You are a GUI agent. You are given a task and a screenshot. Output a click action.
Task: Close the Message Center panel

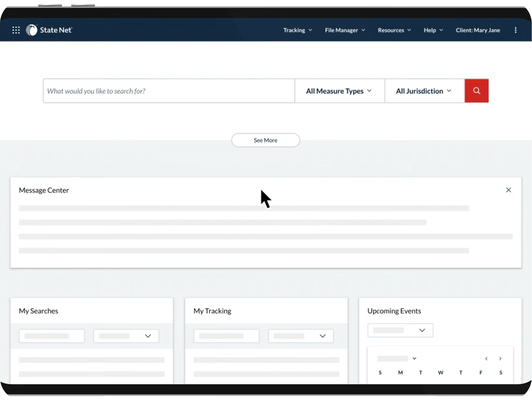pos(508,190)
